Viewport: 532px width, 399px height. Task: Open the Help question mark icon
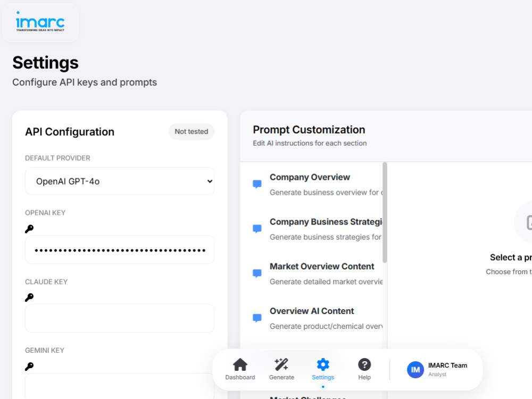364,365
